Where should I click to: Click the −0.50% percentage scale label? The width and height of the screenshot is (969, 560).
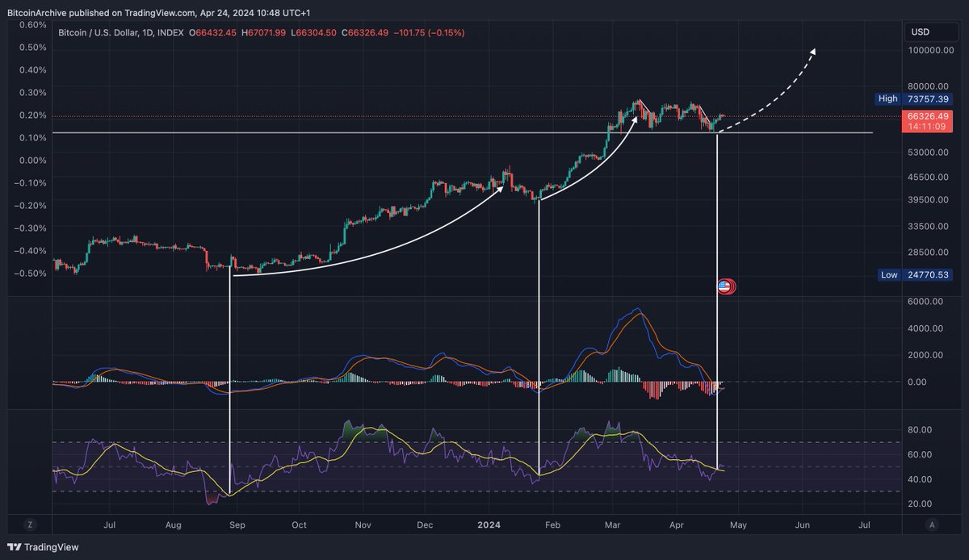click(31, 273)
